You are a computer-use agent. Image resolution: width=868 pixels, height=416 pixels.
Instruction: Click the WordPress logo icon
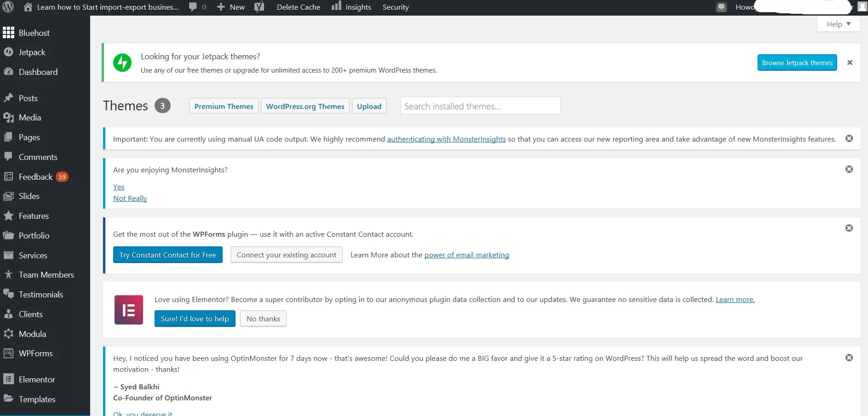(x=8, y=7)
